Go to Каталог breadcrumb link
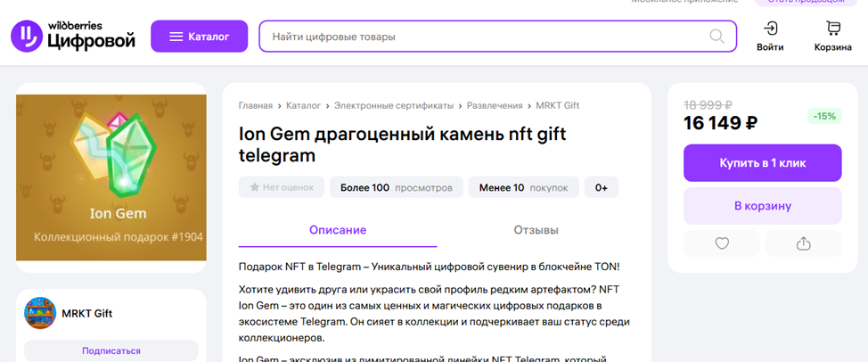Image resolution: width=868 pixels, height=362 pixels. click(303, 105)
